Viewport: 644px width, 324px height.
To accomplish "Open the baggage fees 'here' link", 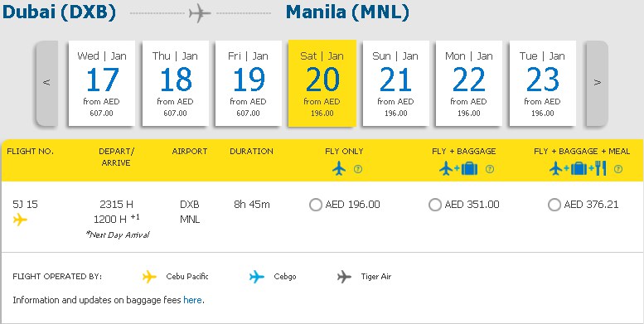I will coord(192,300).
